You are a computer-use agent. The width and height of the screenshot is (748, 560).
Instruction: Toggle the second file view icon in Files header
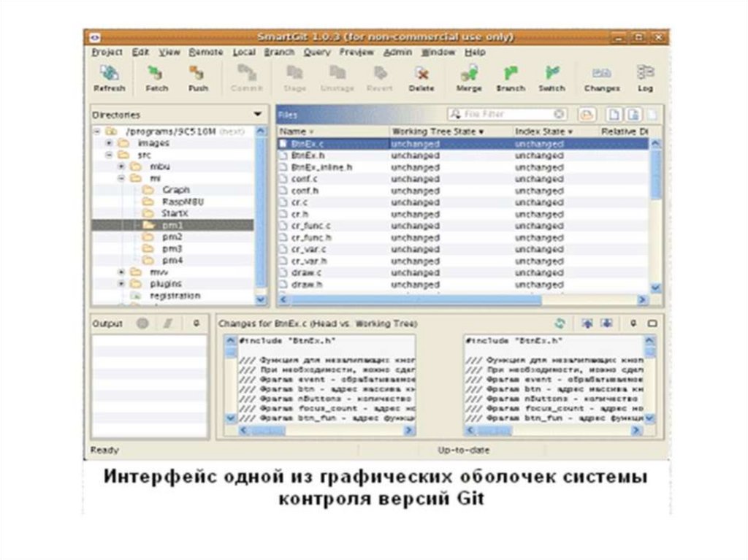click(x=633, y=115)
